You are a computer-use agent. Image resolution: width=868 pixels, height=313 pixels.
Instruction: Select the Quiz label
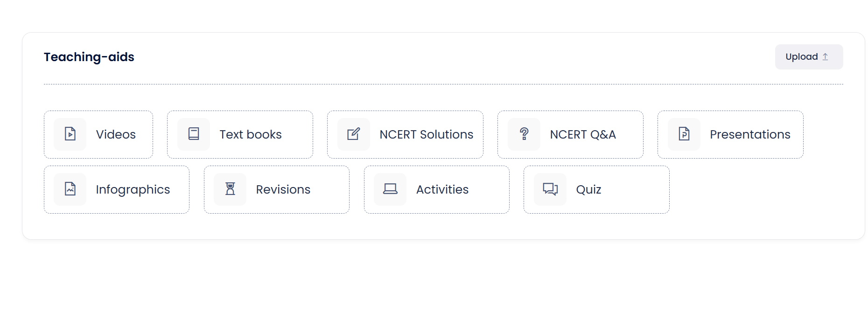click(588, 189)
